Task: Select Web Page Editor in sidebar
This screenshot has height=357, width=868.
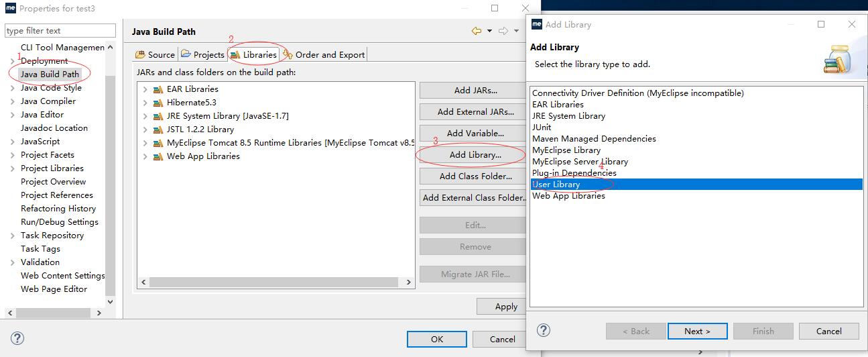Action: tap(54, 289)
